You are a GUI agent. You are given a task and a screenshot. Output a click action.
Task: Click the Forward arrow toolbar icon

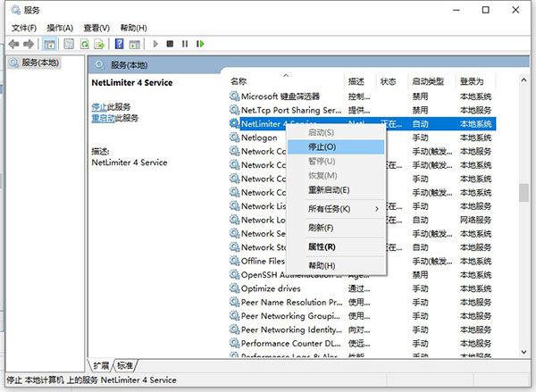29,43
